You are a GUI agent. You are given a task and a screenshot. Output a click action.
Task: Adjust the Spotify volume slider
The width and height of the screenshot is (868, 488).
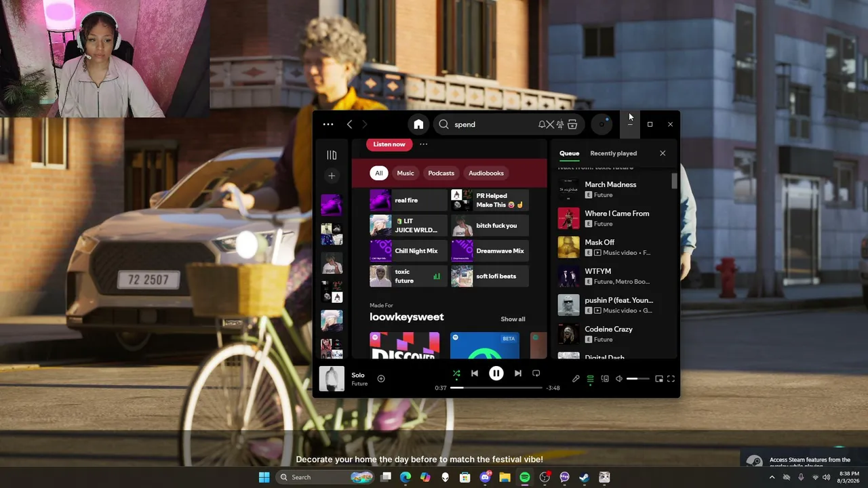click(x=637, y=379)
